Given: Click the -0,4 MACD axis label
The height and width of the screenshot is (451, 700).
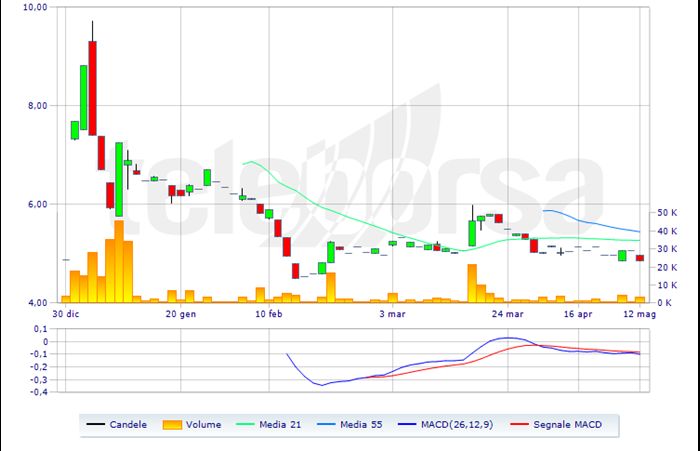Looking at the screenshot, I should 38,392.
